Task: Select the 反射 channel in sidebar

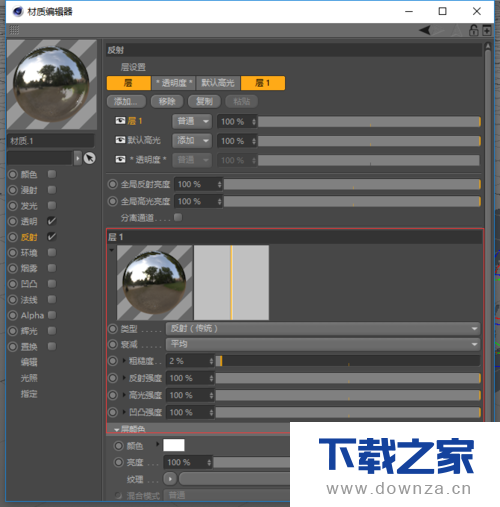Action: pyautogui.click(x=29, y=237)
